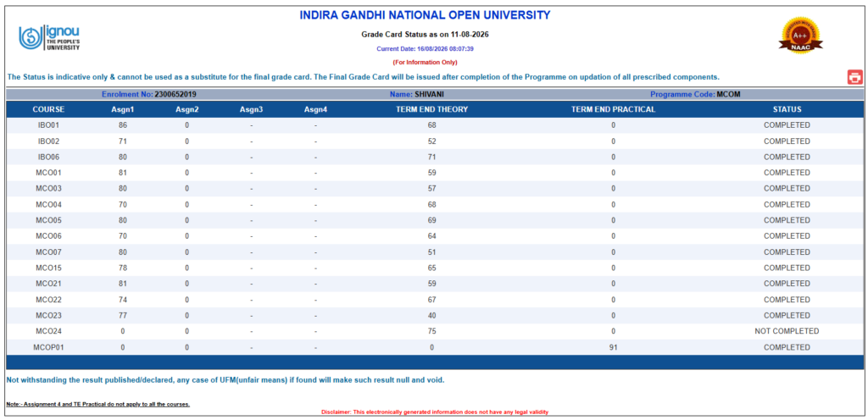Screen dimensions: 868x420
Task: Select the Asgn1 column header
Action: tap(122, 109)
